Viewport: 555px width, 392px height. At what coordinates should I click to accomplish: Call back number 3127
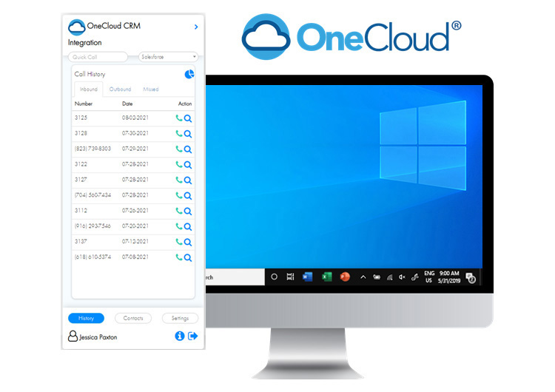point(179,180)
